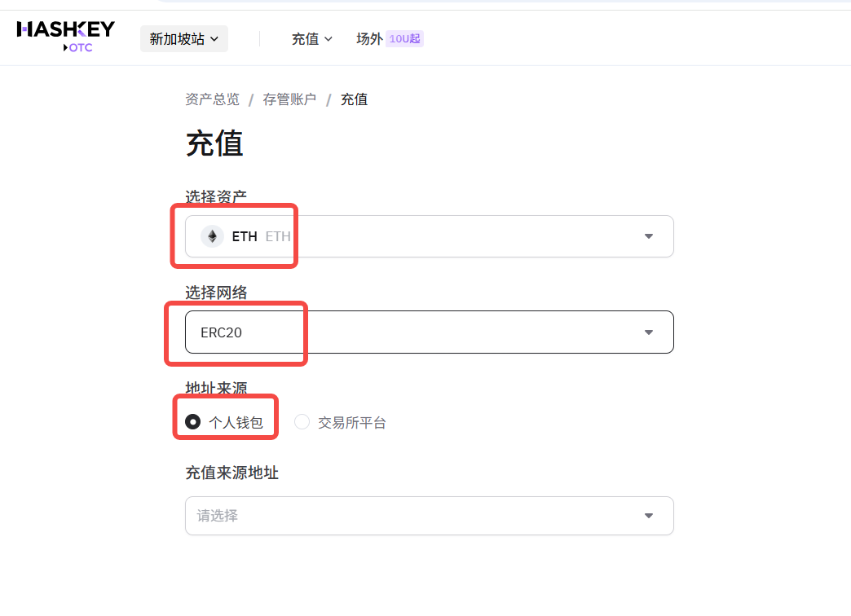Click the 充值 breadcrumb current page

(x=354, y=99)
